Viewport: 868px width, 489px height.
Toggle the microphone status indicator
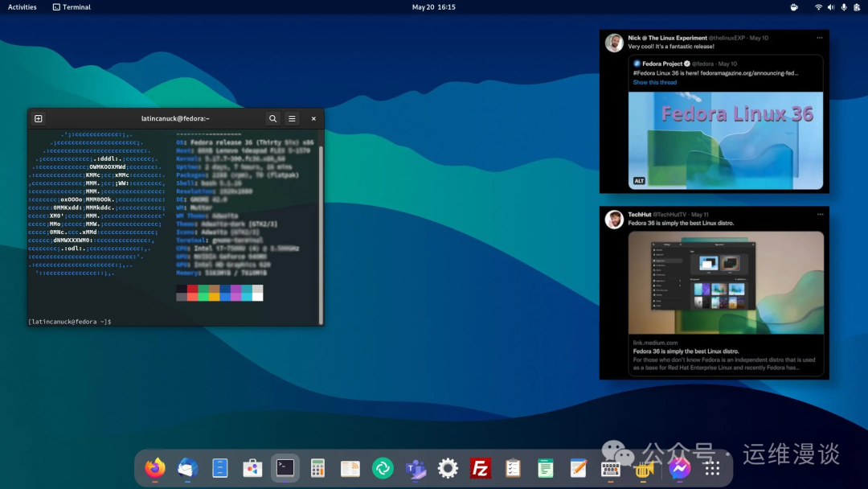pos(842,6)
